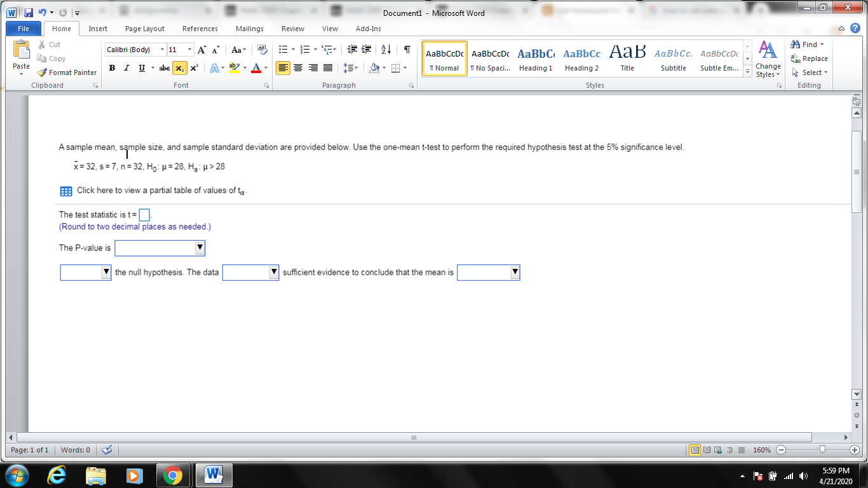The height and width of the screenshot is (488, 868).
Task: Click the proofing check icon in status bar
Action: (x=107, y=450)
